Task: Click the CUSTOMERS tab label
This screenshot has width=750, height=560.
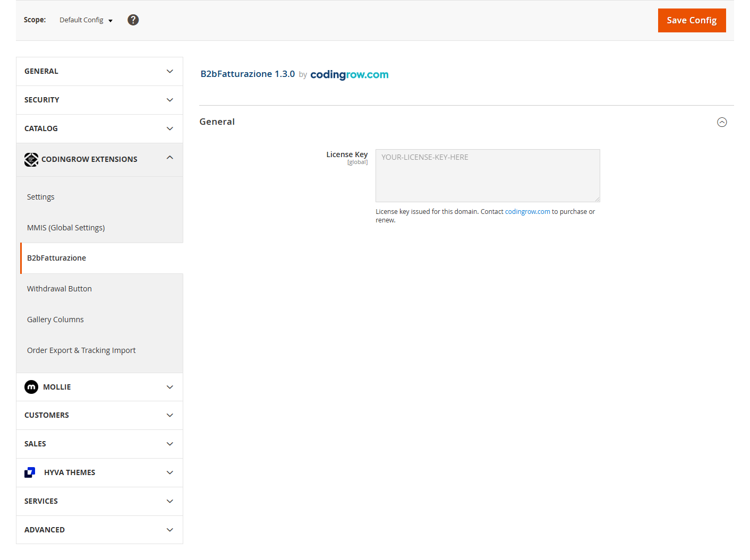Action: click(47, 415)
